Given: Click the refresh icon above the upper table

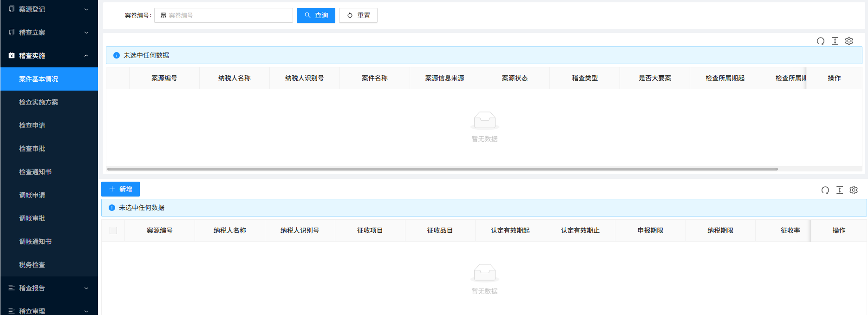Looking at the screenshot, I should point(821,41).
